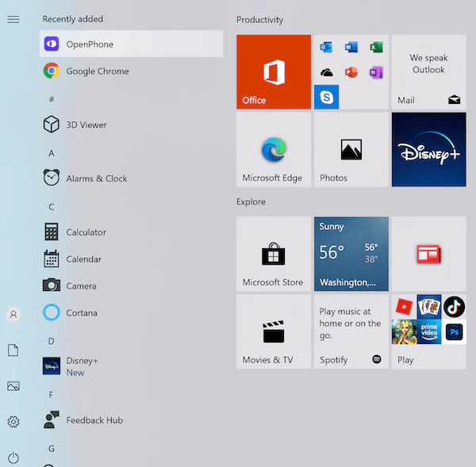This screenshot has height=467, width=476.
Task: Open Roblox in the Play folder
Action: [404, 307]
